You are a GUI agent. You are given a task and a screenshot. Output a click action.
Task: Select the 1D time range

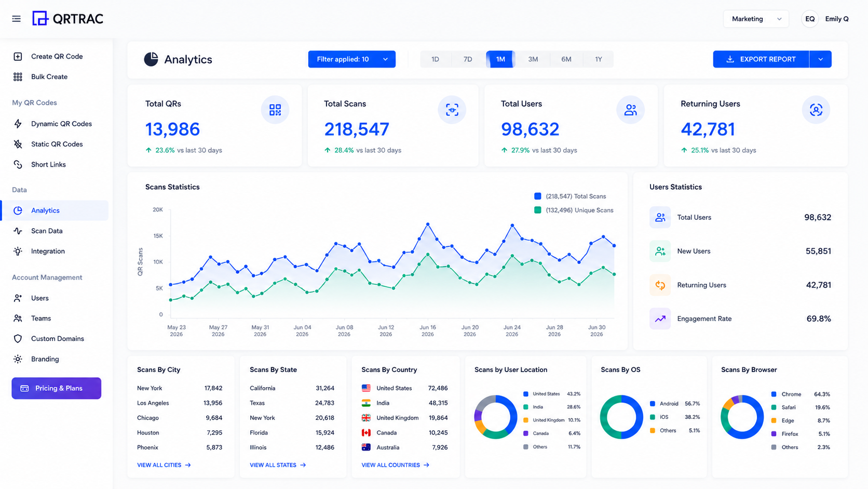(x=435, y=59)
